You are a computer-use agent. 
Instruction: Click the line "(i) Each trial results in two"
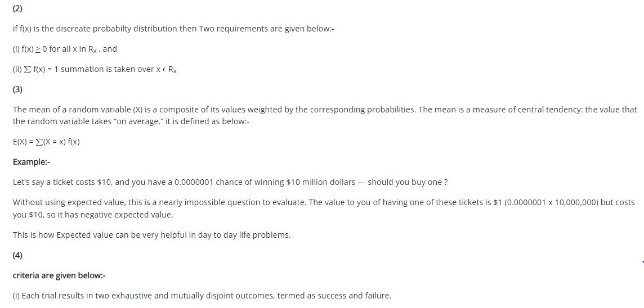click(x=202, y=296)
